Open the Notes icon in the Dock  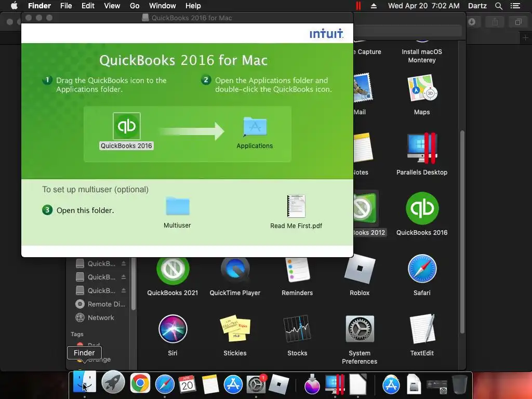(x=210, y=384)
